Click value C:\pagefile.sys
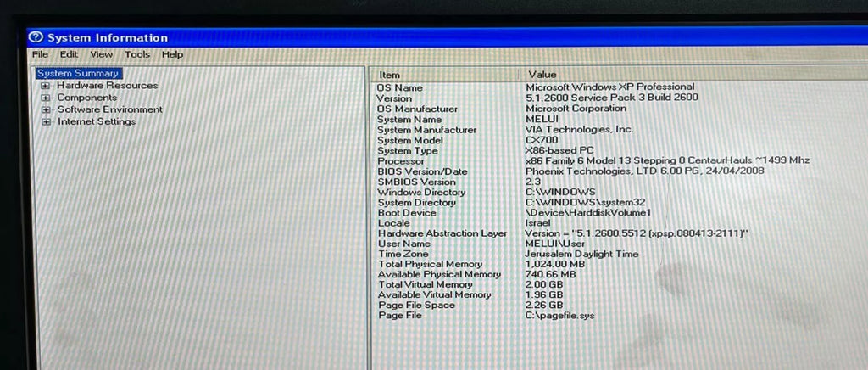The width and height of the screenshot is (868, 370). point(560,315)
